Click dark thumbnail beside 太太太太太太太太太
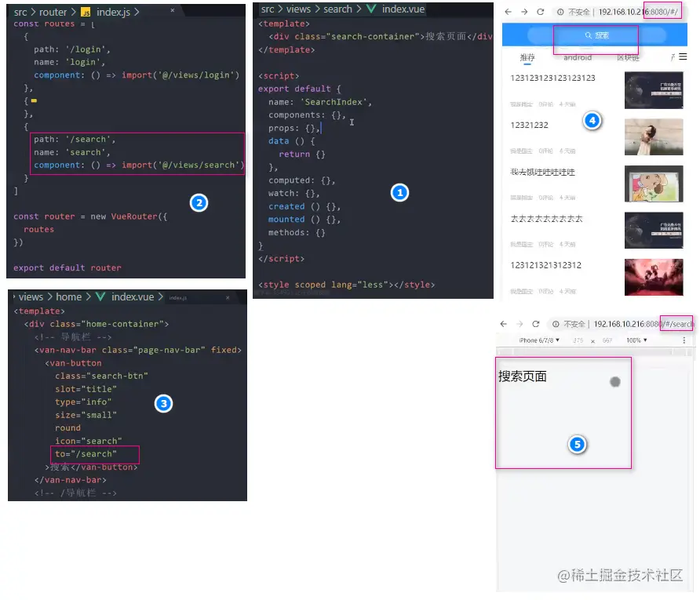Viewport: 700px width, 600px height. [654, 230]
